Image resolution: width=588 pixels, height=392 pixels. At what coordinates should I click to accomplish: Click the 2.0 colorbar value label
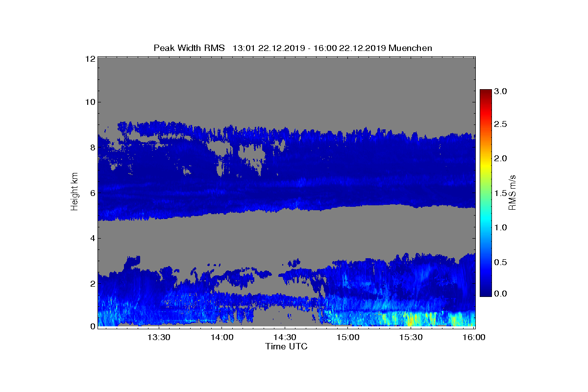[500, 158]
